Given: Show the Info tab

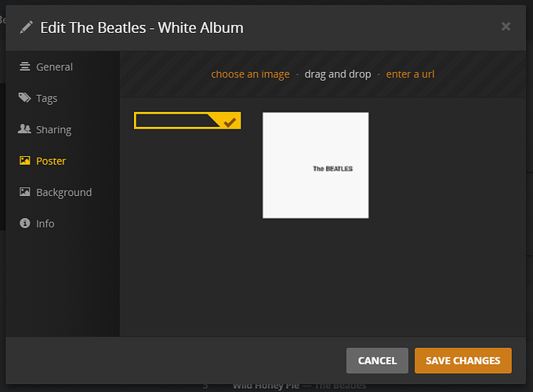Looking at the screenshot, I should [x=45, y=223].
